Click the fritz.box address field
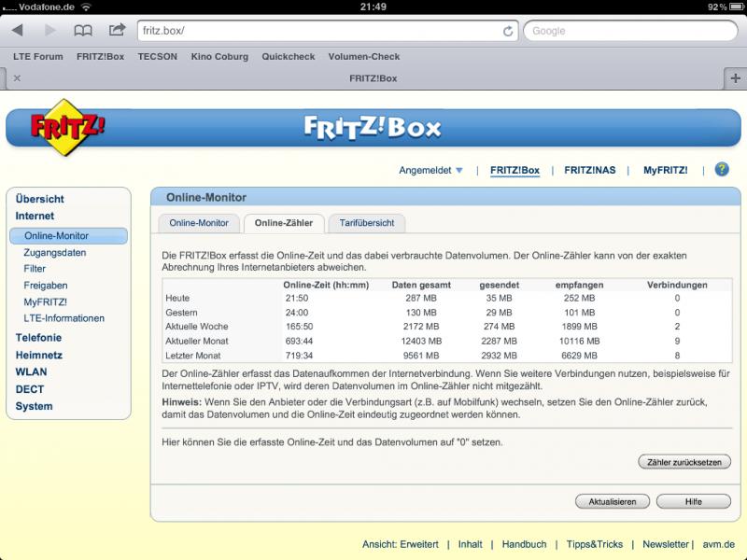Image resolution: width=747 pixels, height=560 pixels. 327,31
